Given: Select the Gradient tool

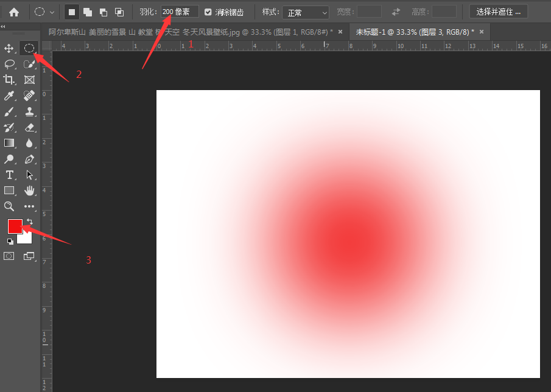Looking at the screenshot, I should click(x=9, y=143).
